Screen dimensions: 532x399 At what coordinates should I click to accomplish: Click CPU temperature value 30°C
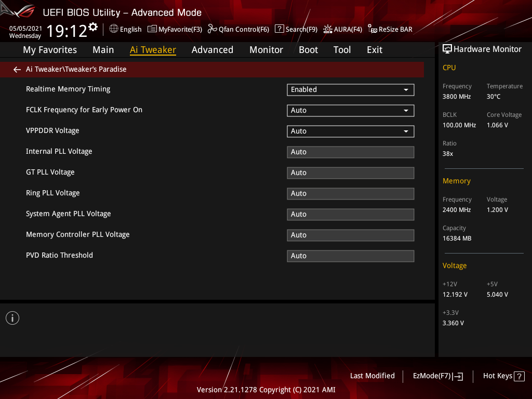pos(494,97)
